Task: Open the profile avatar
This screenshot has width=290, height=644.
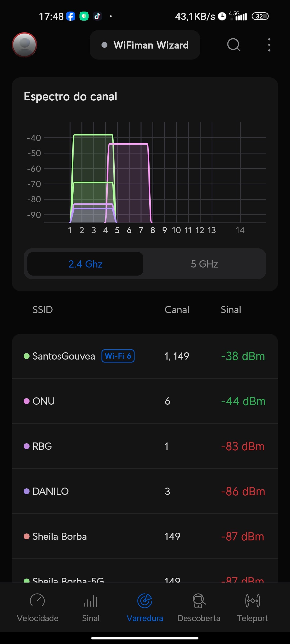Action: 24,45
